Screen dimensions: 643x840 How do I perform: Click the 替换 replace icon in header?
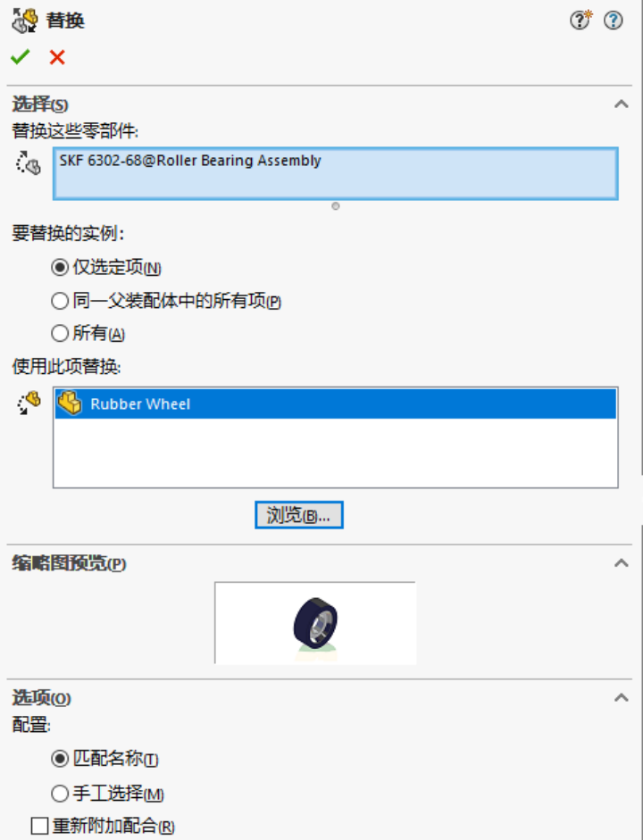coord(25,21)
